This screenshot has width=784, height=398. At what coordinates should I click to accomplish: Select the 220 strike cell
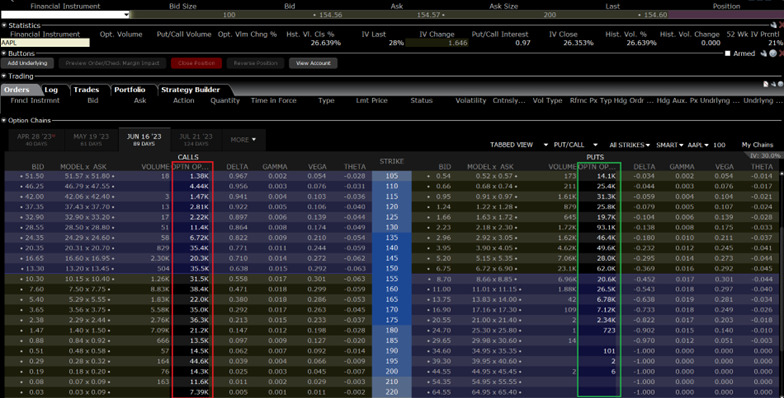(x=392, y=392)
